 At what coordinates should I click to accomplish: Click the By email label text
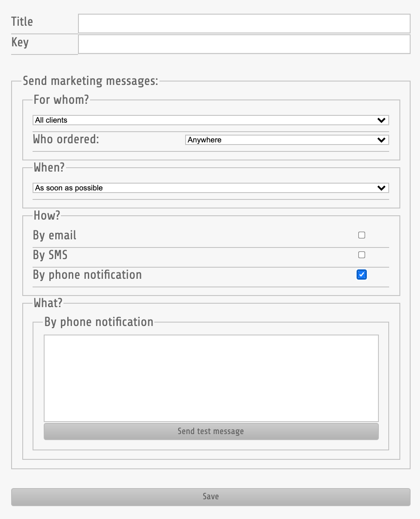(55, 235)
